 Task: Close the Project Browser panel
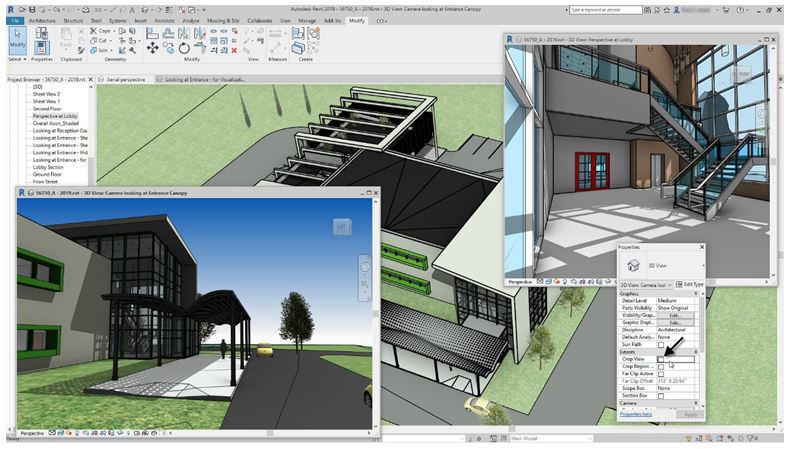click(x=91, y=80)
